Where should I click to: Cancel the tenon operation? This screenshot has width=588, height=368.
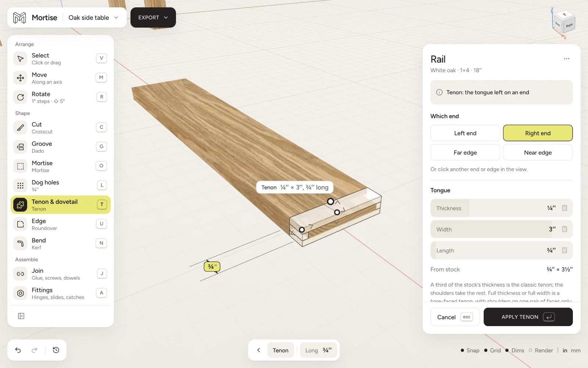[455, 317]
